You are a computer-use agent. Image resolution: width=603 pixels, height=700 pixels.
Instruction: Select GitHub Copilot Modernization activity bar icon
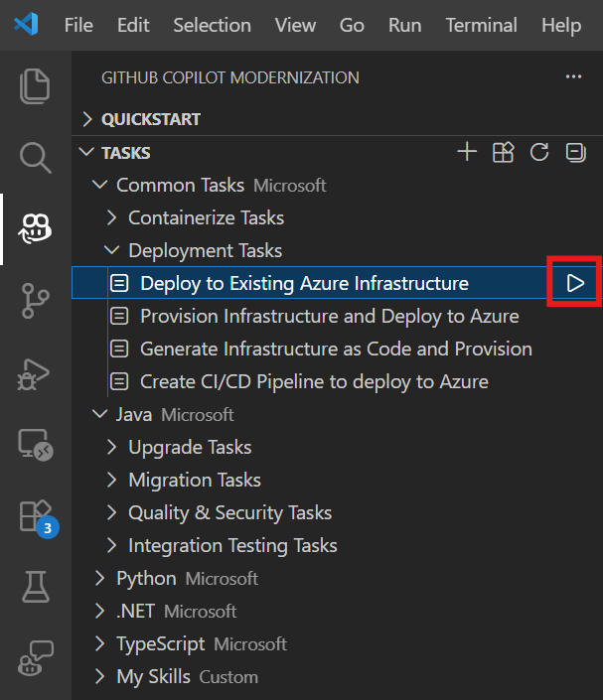coord(35,228)
